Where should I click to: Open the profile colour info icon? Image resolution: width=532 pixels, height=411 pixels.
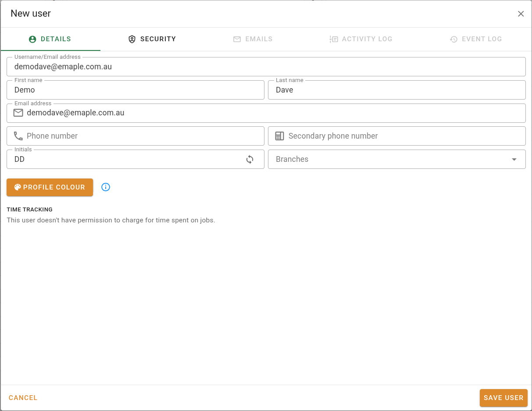(106, 187)
